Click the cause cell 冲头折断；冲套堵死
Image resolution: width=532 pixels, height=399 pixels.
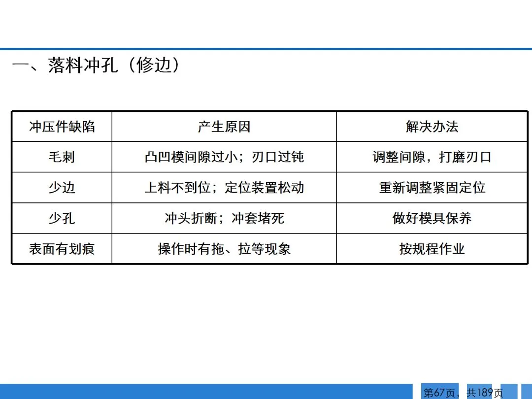click(x=224, y=218)
